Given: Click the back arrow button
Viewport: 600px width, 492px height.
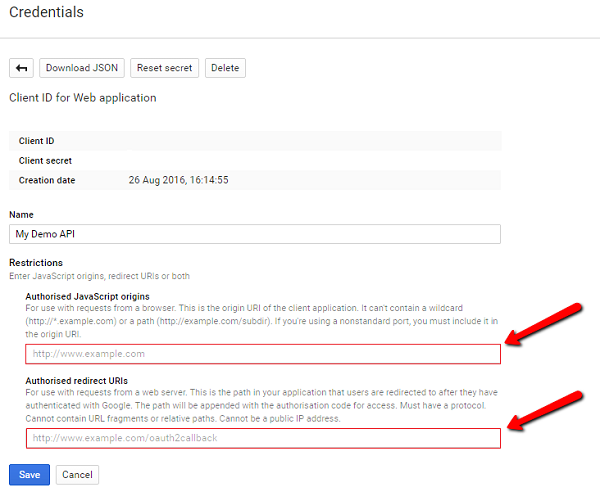Looking at the screenshot, I should 21,68.
